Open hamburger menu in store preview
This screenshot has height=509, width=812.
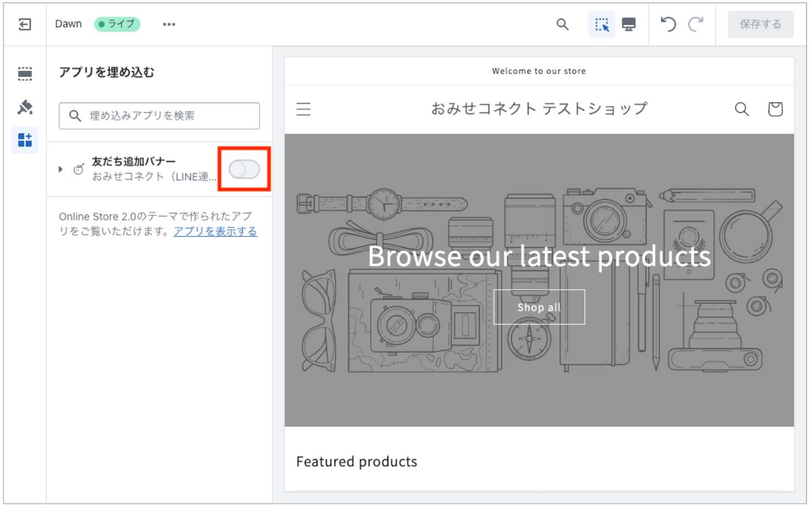(x=304, y=109)
